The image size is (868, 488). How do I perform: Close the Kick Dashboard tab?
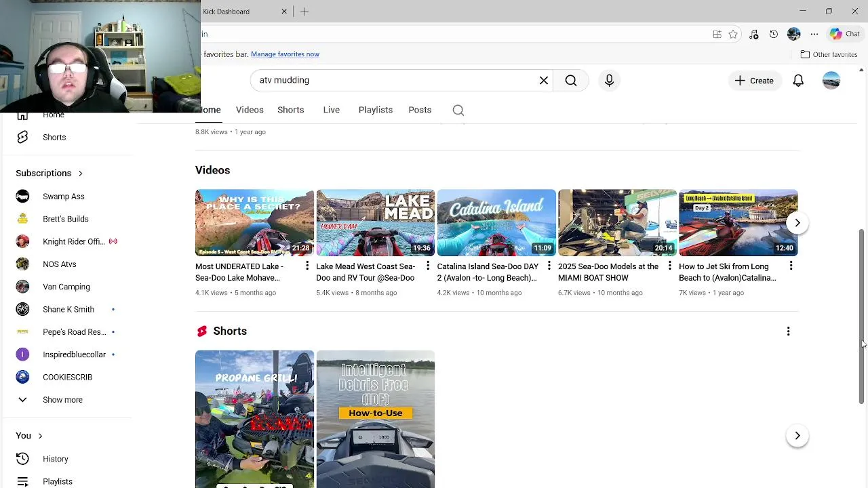pos(284,12)
